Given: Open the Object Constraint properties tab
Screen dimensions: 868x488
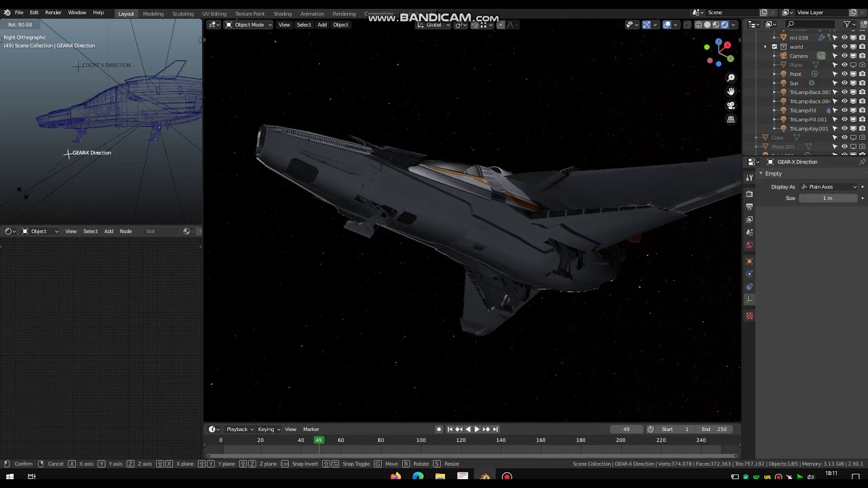Looking at the screenshot, I should (x=749, y=287).
